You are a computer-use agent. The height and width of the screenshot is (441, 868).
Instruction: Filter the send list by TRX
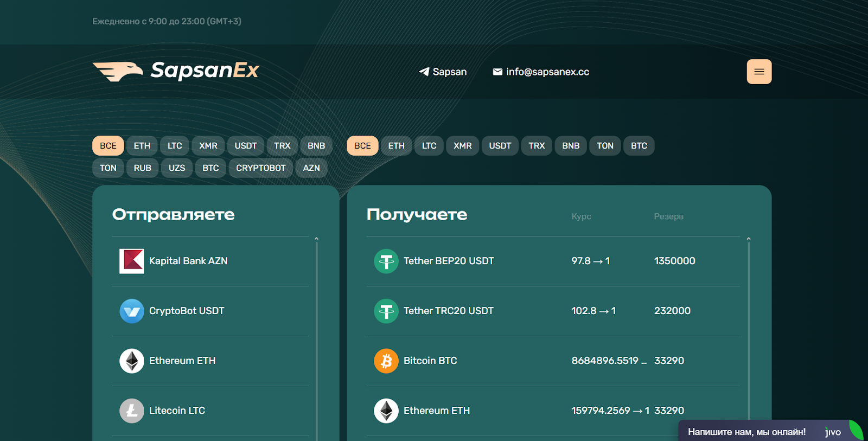pyautogui.click(x=282, y=145)
